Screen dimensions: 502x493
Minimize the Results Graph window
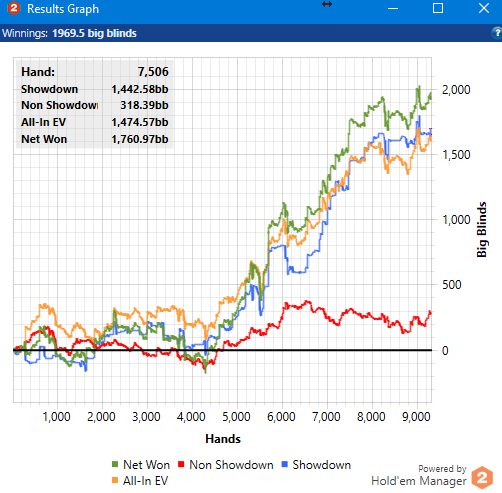tap(393, 8)
